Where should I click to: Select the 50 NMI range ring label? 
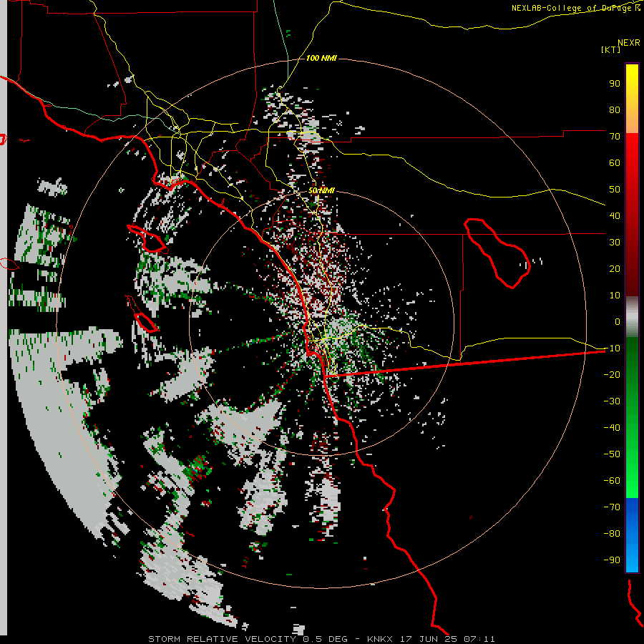pos(321,190)
